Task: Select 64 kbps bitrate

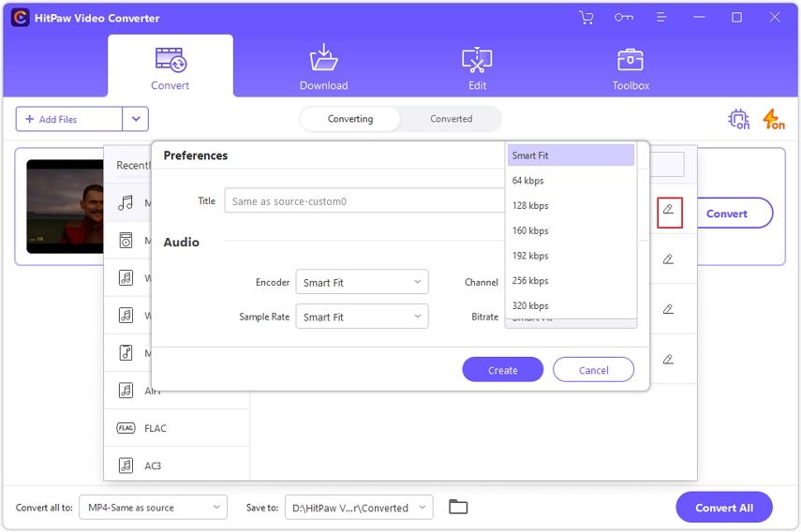Action: tap(571, 180)
